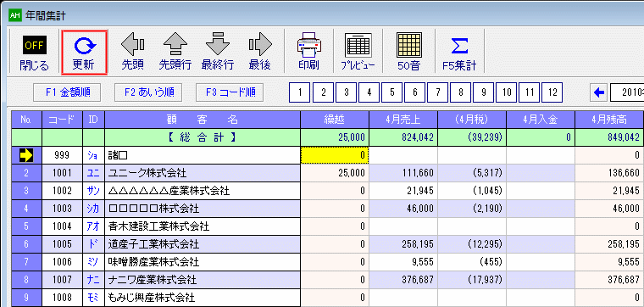Screen dimensions: 644x307
Task: Click the AH application icon in title bar
Action: pos(14,15)
